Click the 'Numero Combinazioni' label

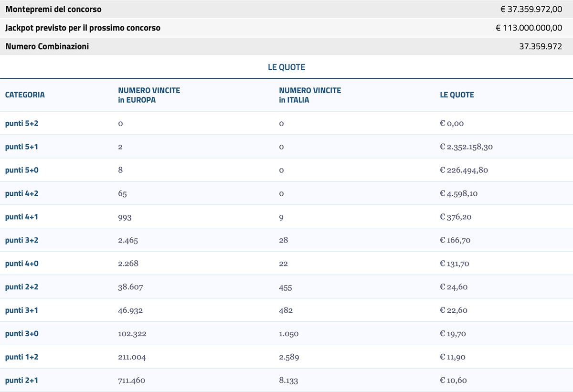pyautogui.click(x=47, y=47)
